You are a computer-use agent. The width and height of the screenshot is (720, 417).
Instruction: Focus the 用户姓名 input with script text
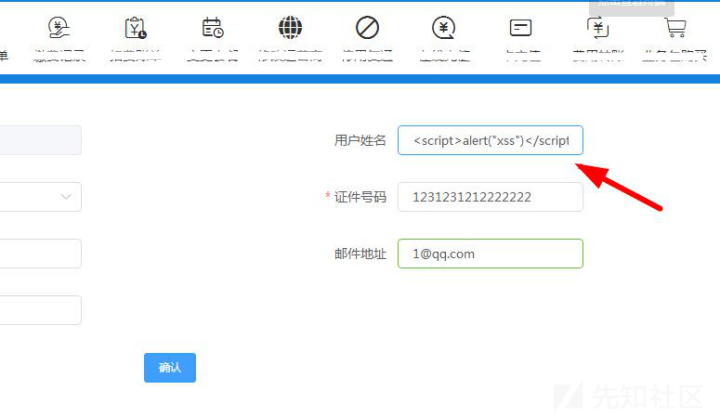tap(490, 140)
